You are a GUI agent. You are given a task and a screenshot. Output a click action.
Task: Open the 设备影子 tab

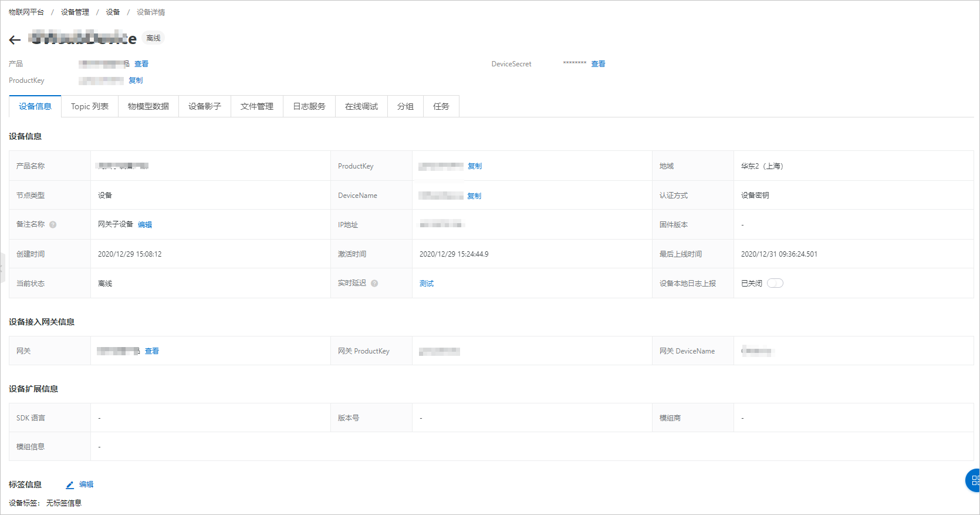(205, 106)
